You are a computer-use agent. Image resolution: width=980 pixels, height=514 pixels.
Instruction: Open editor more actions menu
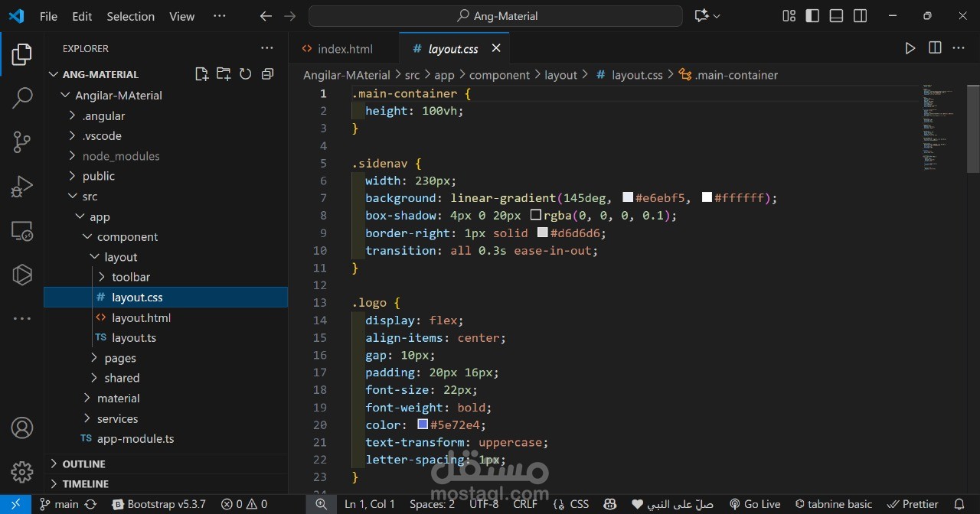tap(959, 48)
